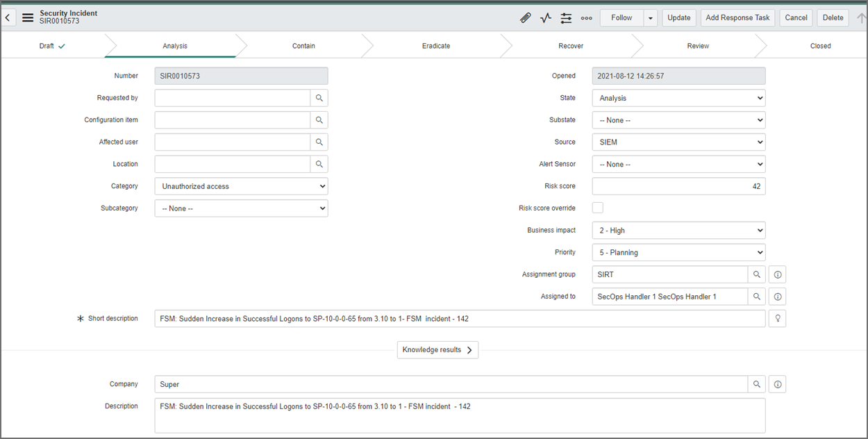
Task: Open the context menu hamburger icon
Action: click(x=28, y=17)
